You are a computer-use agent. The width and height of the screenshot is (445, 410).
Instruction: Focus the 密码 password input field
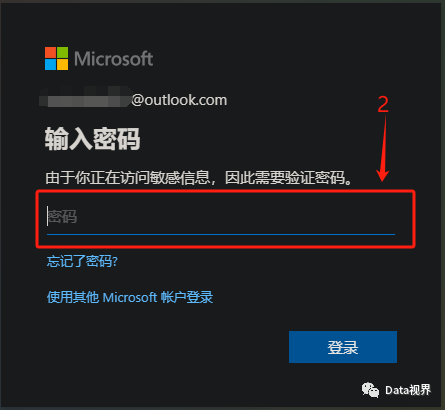221,217
